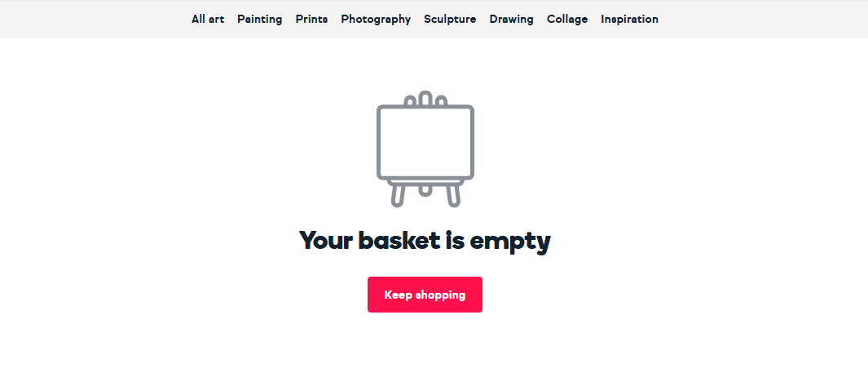Click the easel's right leg
The width and height of the screenshot is (868, 377).
click(x=453, y=195)
